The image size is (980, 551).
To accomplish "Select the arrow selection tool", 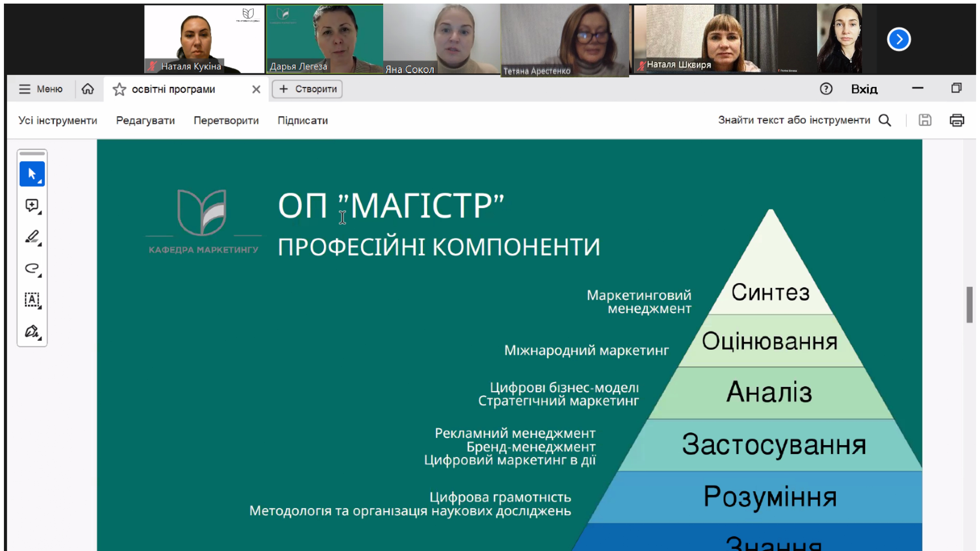I will (x=32, y=174).
